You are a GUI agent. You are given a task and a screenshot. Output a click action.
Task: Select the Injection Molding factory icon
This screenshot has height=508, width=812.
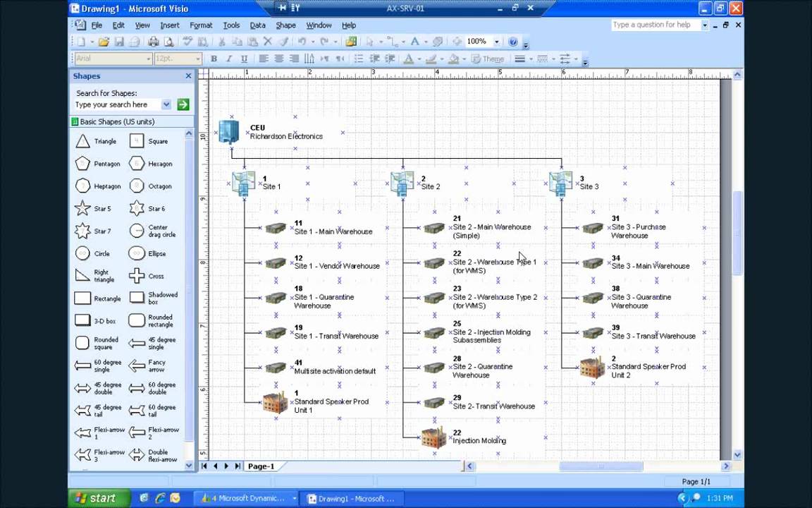(x=433, y=437)
